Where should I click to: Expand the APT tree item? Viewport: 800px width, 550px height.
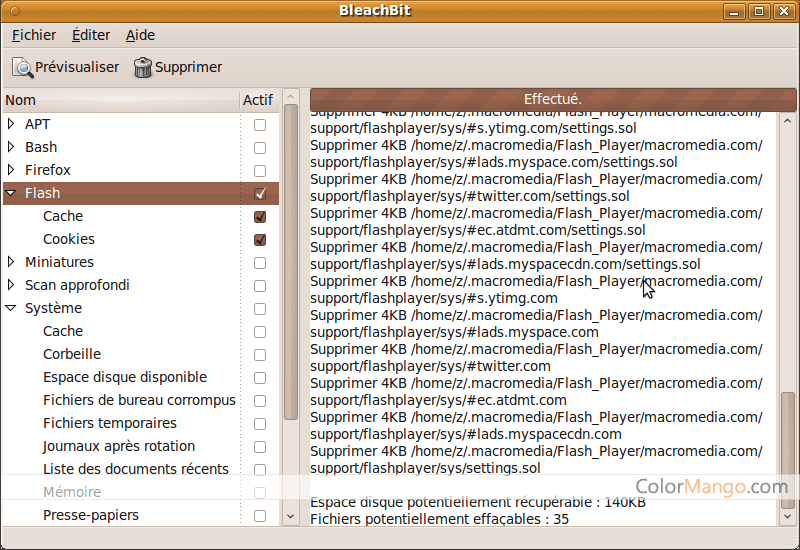[x=11, y=125]
